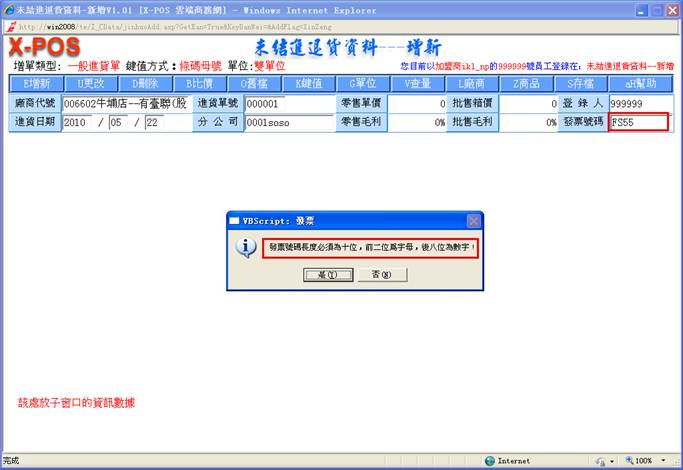Click the info icon in the dialog
Image resolution: width=683 pixels, height=470 pixels.
[x=248, y=248]
